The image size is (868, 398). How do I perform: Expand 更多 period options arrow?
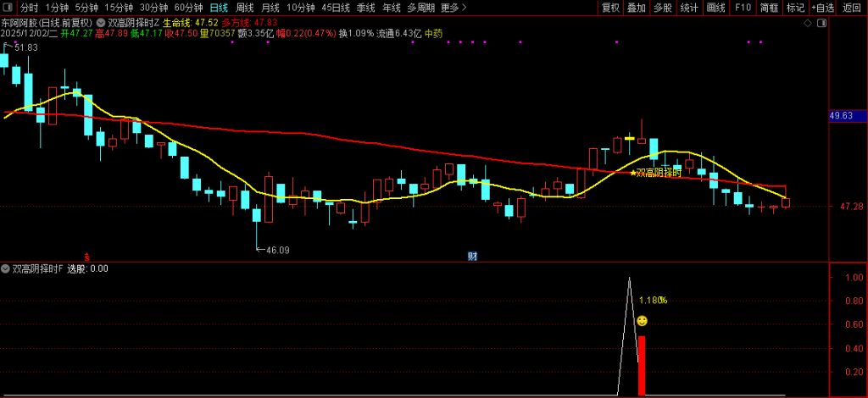[464, 8]
